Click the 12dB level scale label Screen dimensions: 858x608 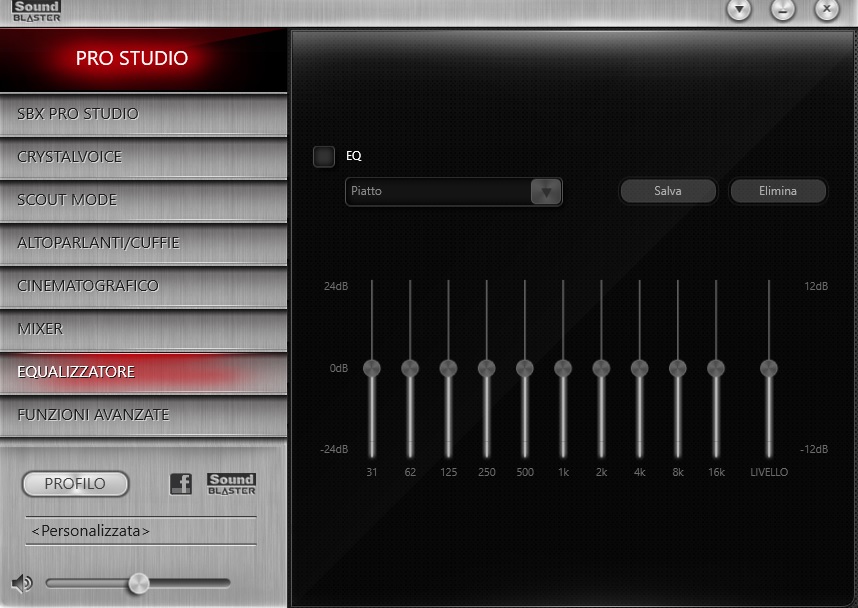tap(816, 286)
